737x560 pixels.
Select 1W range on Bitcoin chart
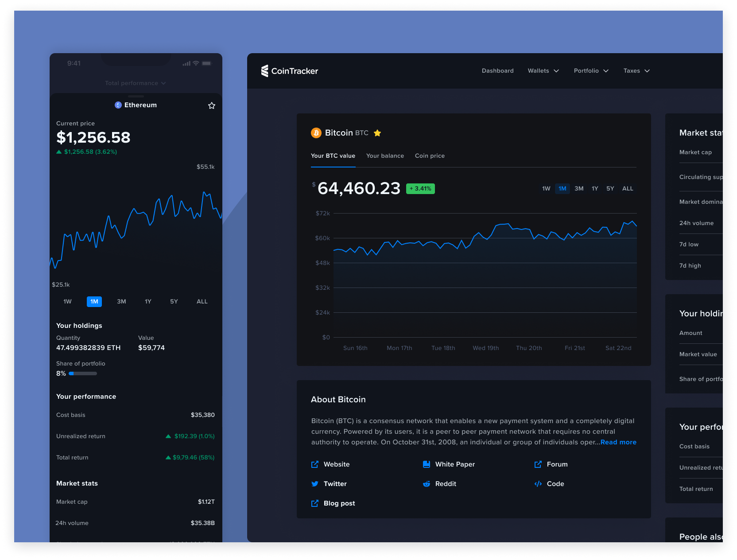pos(546,189)
